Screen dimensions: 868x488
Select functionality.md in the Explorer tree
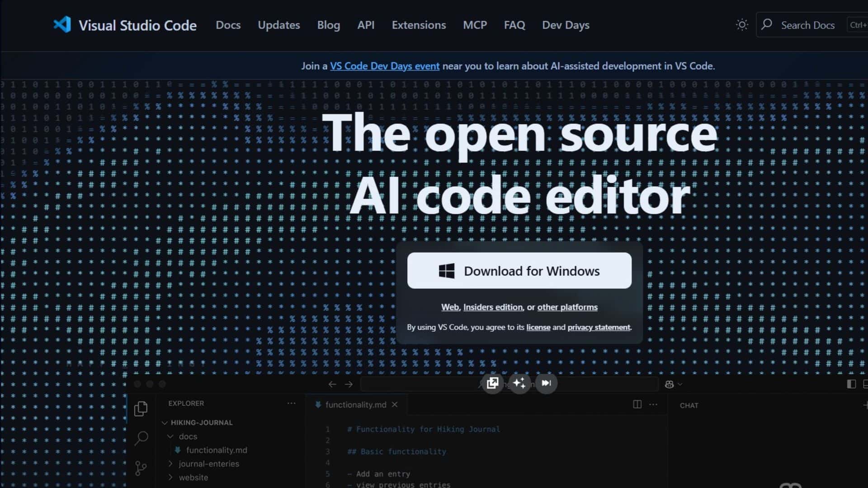coord(217,450)
